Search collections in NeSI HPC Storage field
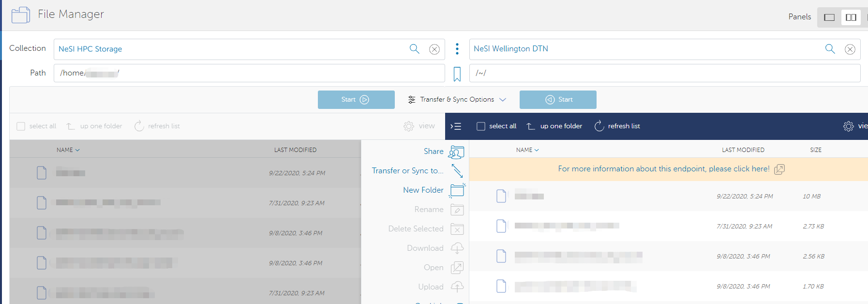The width and height of the screenshot is (868, 304). point(414,49)
